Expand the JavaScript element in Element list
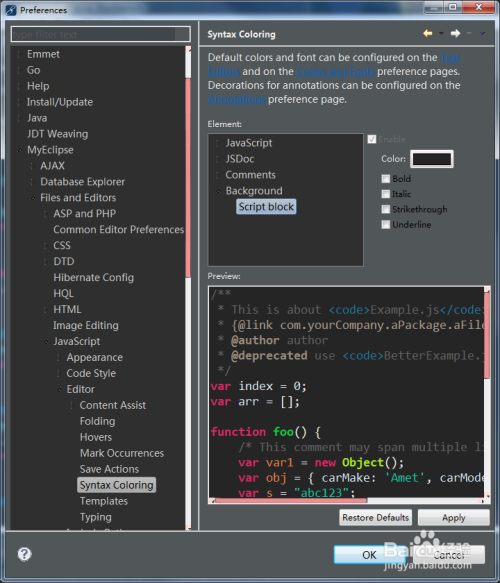The image size is (500, 583). point(218,143)
